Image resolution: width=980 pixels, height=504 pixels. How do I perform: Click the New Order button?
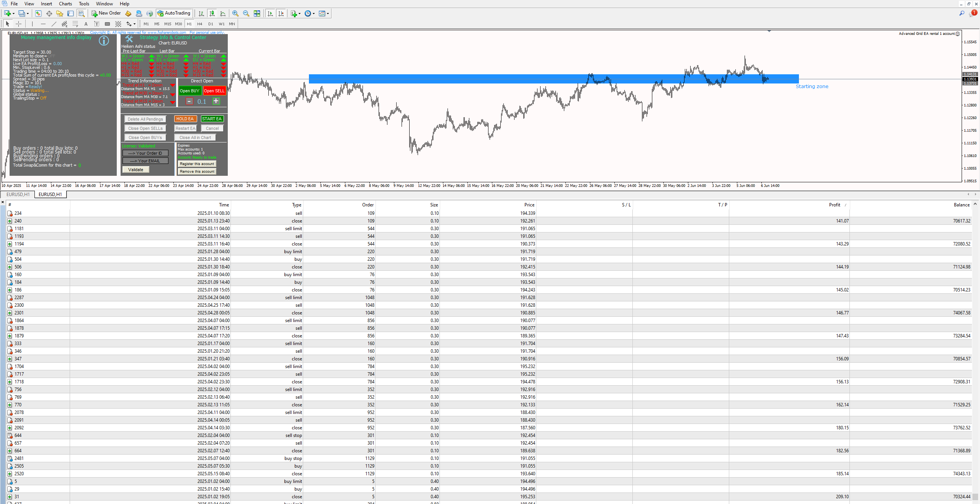[x=106, y=13]
